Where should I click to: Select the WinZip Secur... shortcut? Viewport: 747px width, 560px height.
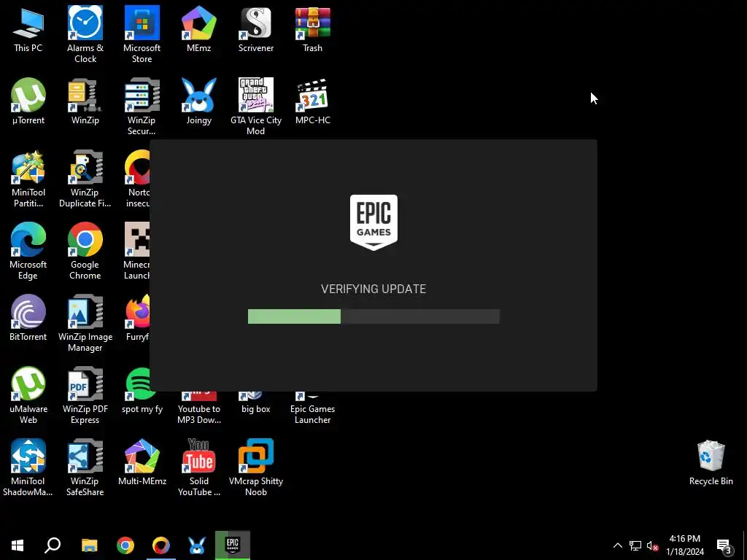coord(142,106)
